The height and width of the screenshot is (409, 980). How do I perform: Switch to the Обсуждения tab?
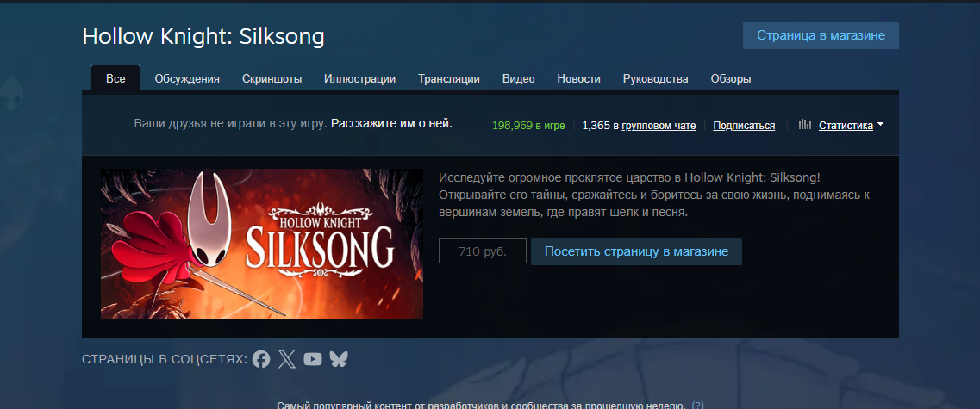pos(187,78)
